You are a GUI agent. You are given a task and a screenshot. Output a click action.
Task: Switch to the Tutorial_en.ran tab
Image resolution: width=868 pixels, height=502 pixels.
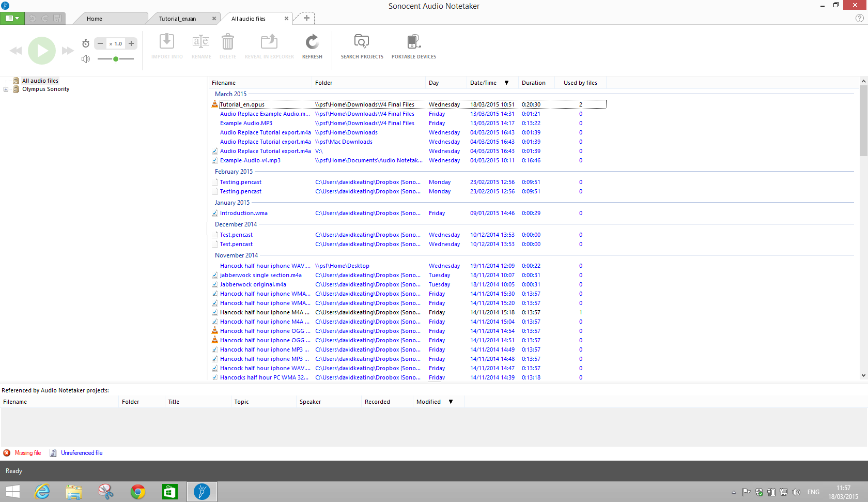tap(177, 19)
